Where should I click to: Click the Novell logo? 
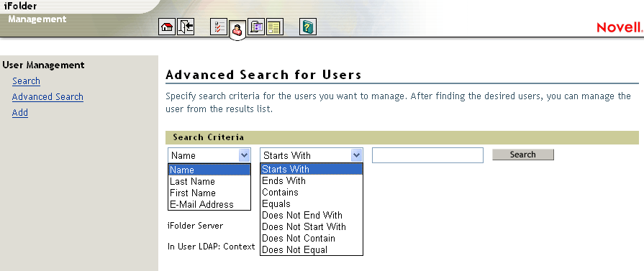tap(620, 27)
